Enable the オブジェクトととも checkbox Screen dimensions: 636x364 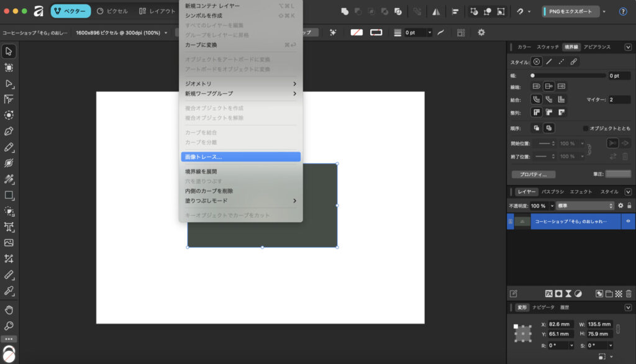coord(586,129)
